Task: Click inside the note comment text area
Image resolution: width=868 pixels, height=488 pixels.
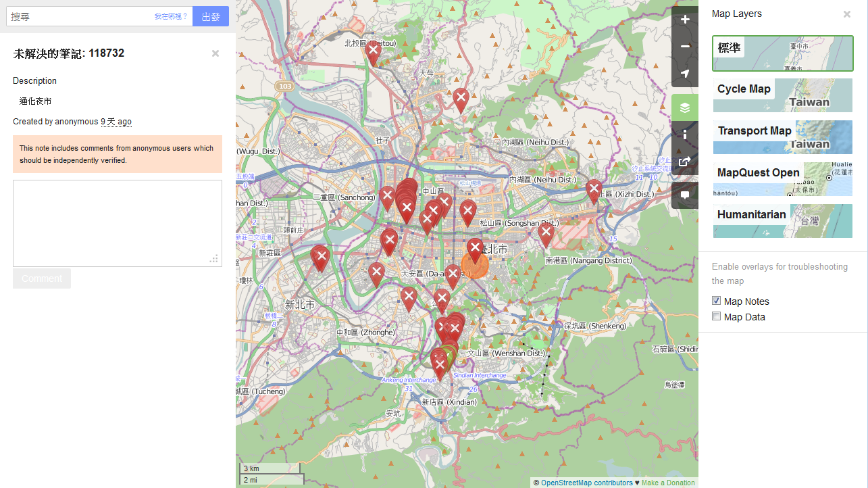Action: [117, 223]
